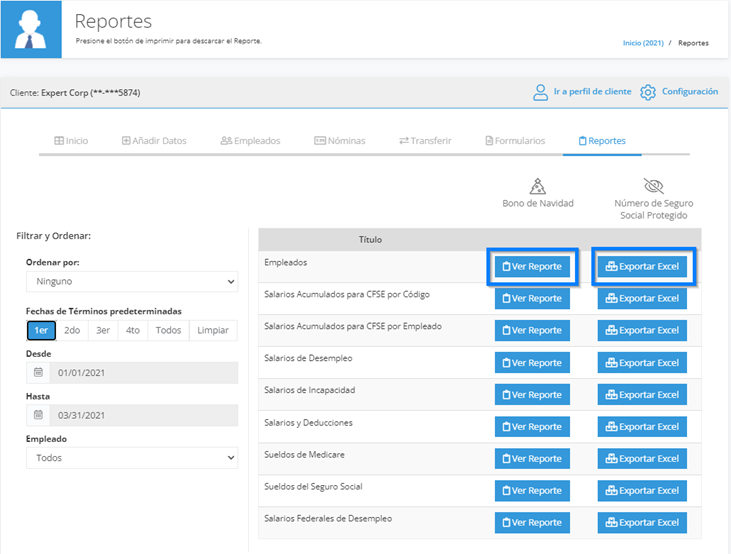Follow the Inicio (2021) breadcrumb link
The width and height of the screenshot is (731, 554).
[x=643, y=43]
